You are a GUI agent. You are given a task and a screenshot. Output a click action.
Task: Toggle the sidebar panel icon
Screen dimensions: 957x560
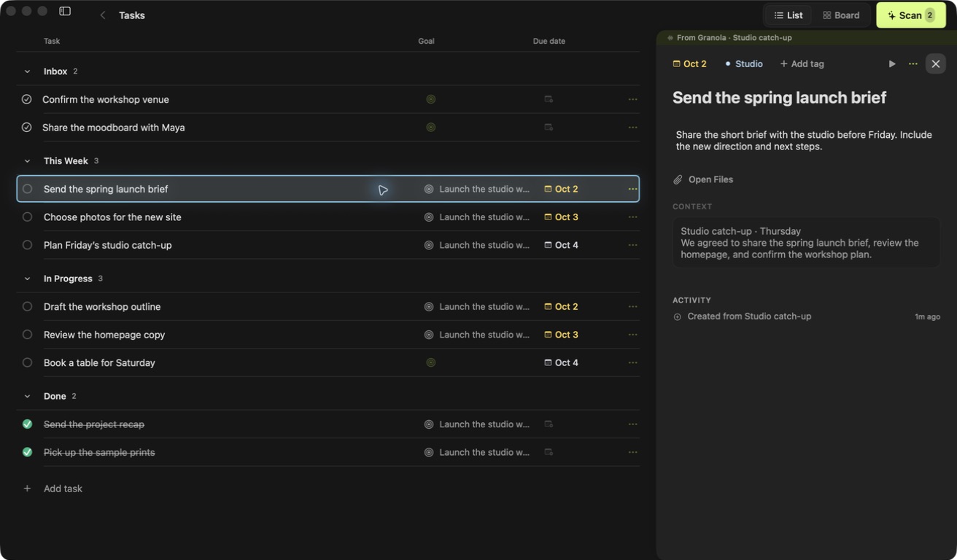(65, 12)
